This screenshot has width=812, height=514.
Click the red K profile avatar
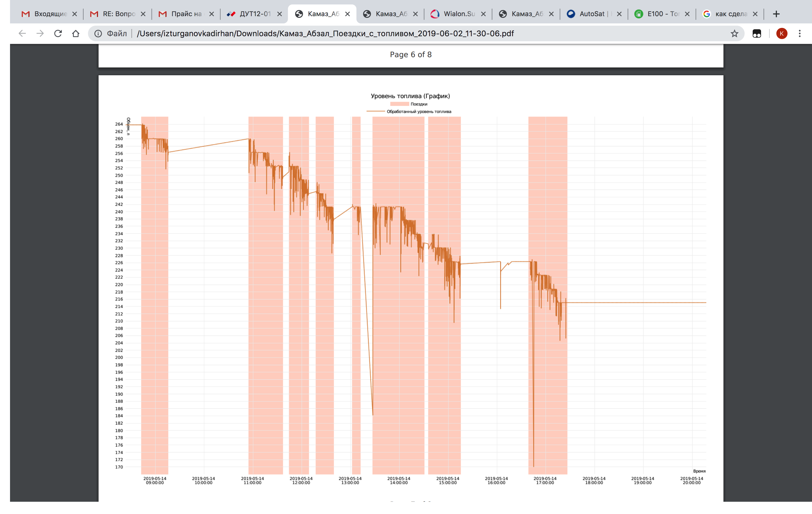(782, 33)
